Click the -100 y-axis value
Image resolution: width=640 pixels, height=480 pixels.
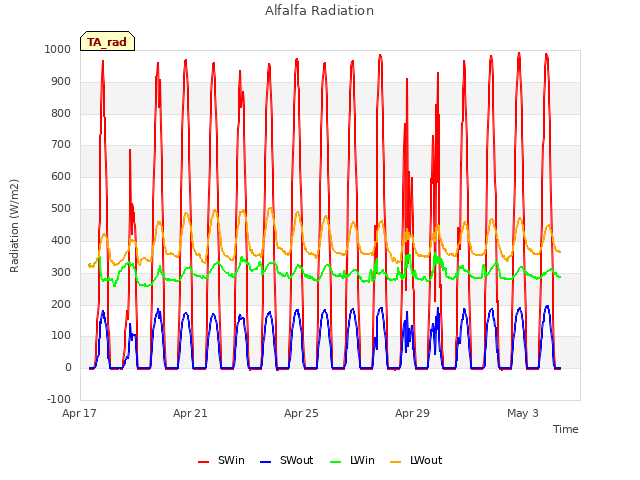tap(59, 399)
